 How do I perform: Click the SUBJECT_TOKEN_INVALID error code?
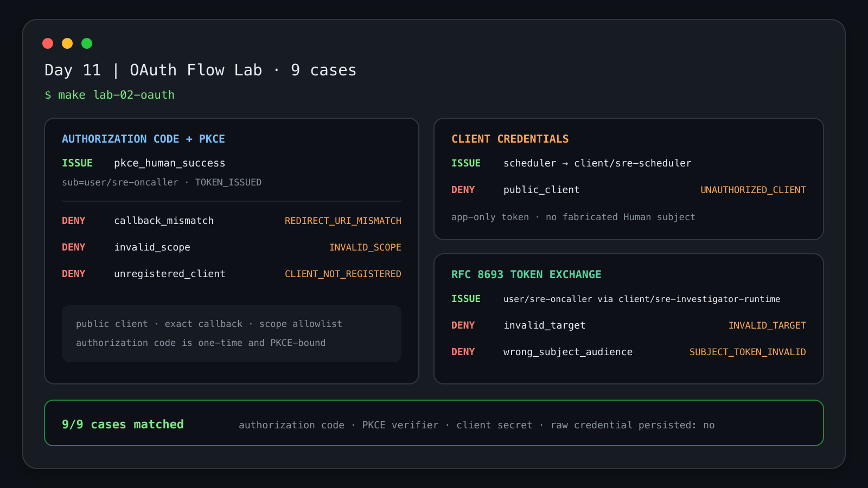[748, 352]
